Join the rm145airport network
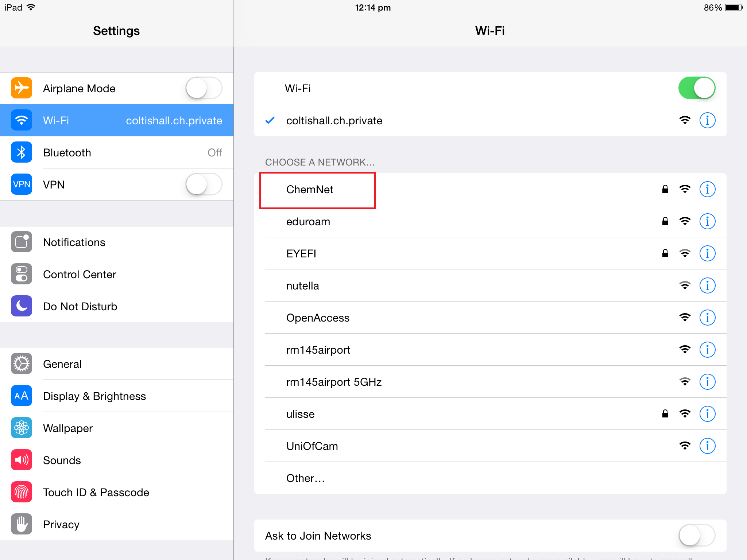Viewport: 747px width, 560px height. click(x=490, y=350)
